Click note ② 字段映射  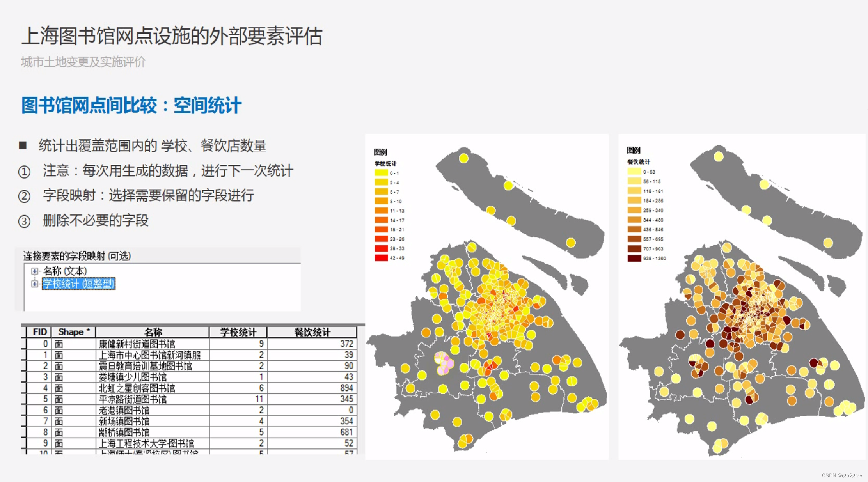click(148, 195)
